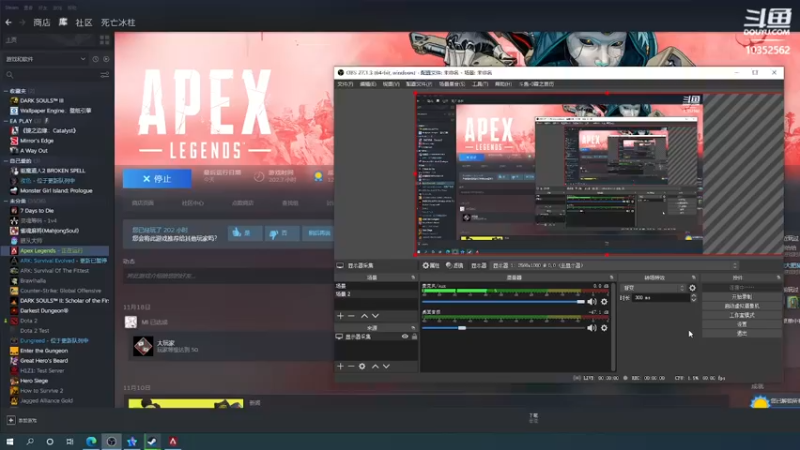The width and height of the screenshot is (800, 450).
Task: Remove selected scene with minus icon
Action: click(x=351, y=316)
